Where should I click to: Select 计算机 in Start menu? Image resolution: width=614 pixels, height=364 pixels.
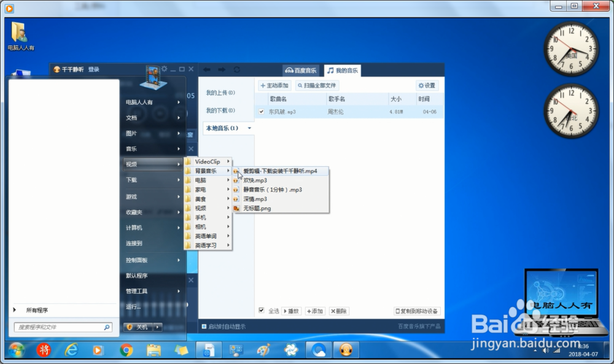pos(153,228)
